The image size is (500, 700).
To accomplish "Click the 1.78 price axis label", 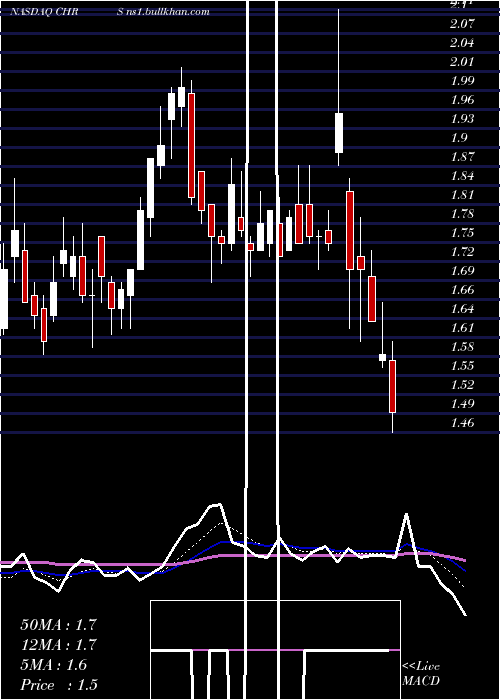I will [x=462, y=213].
